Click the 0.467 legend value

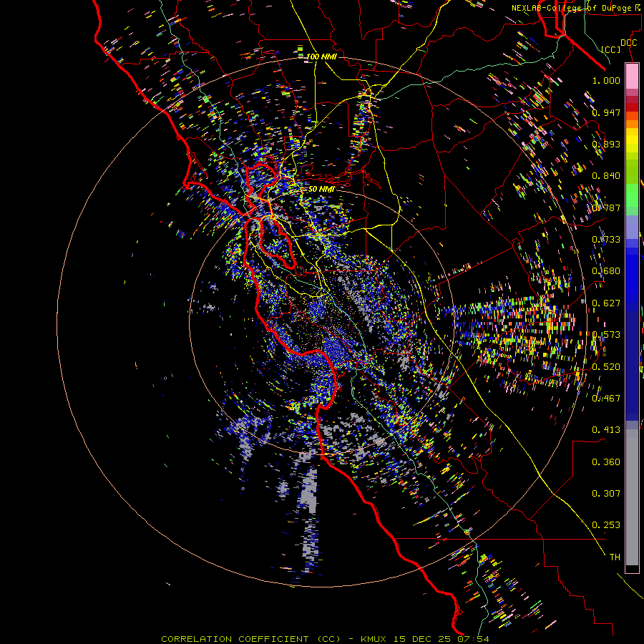point(606,399)
